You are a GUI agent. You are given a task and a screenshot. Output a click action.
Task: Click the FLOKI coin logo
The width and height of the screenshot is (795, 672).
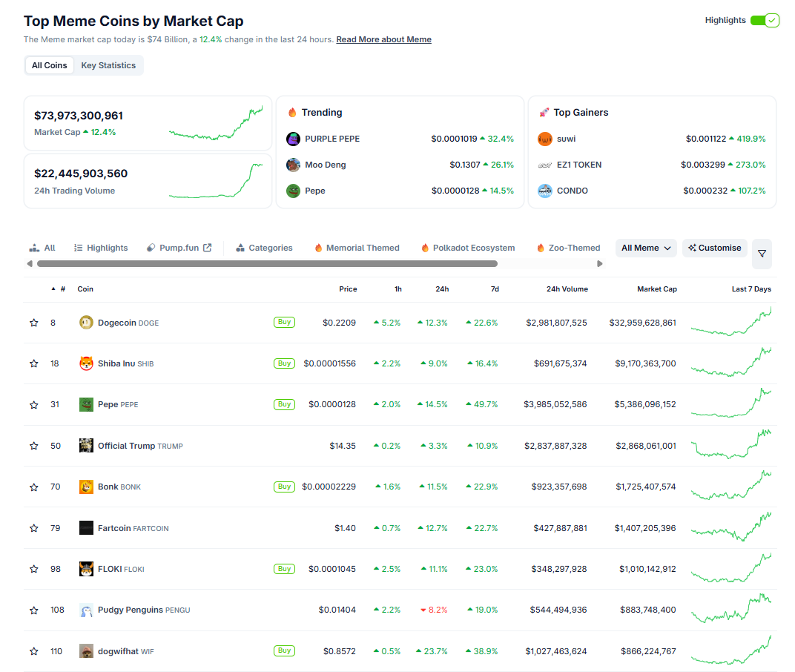pos(86,569)
